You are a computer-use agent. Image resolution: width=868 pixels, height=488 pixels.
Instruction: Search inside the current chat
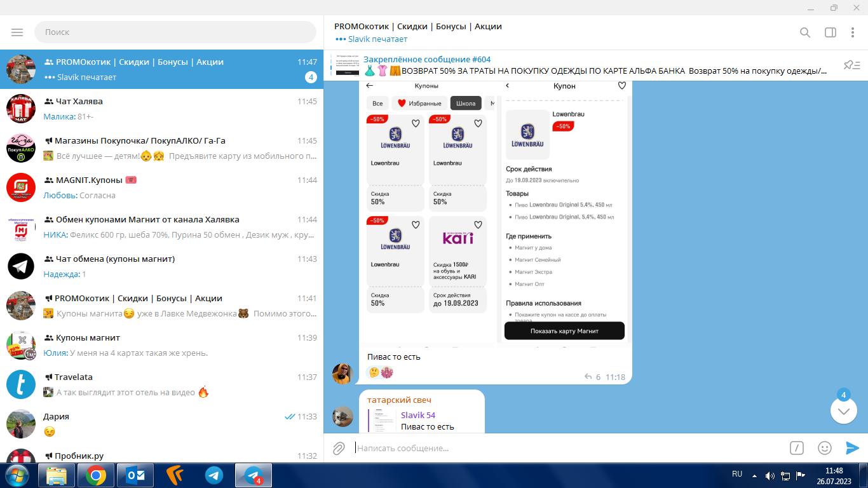(x=805, y=32)
